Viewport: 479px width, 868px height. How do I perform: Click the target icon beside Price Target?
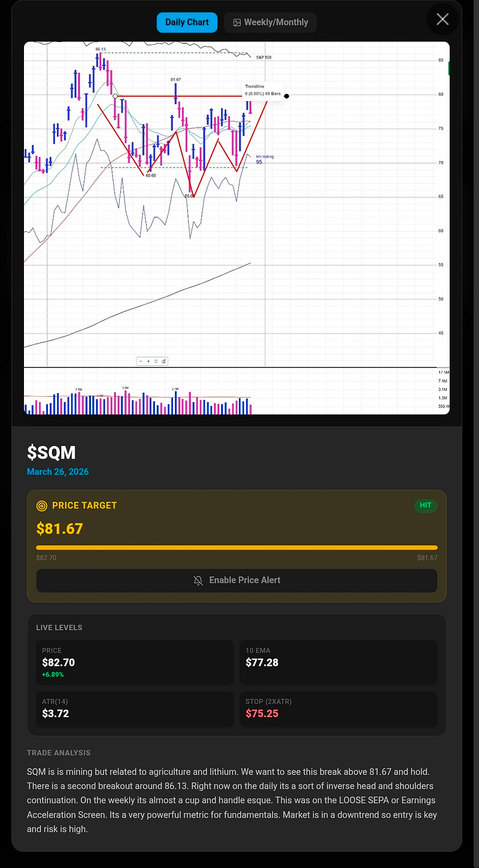click(42, 506)
